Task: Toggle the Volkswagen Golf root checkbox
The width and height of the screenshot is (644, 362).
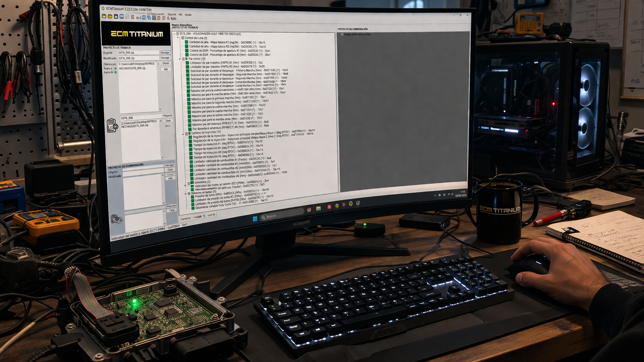Action: (x=178, y=34)
